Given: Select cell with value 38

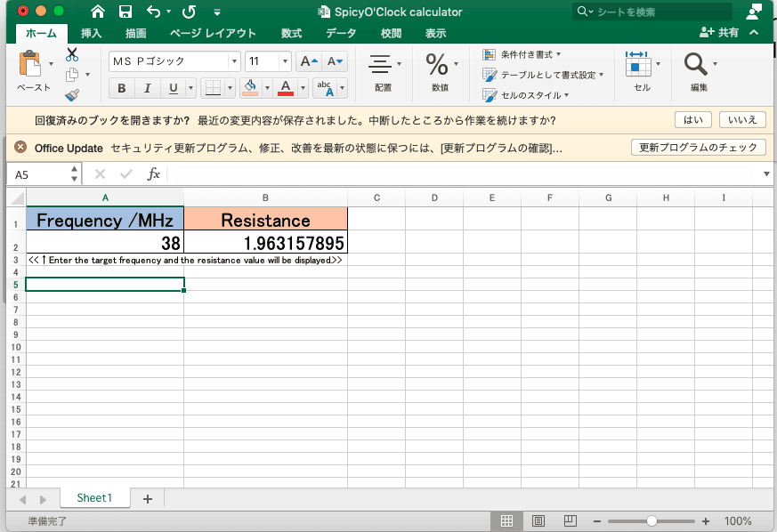Looking at the screenshot, I should pos(105,243).
